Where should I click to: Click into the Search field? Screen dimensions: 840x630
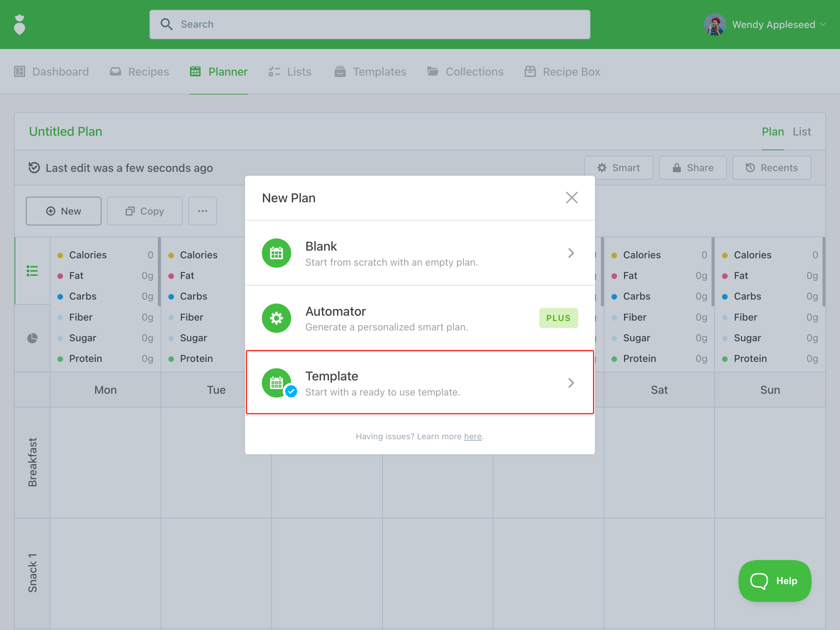(x=380, y=24)
